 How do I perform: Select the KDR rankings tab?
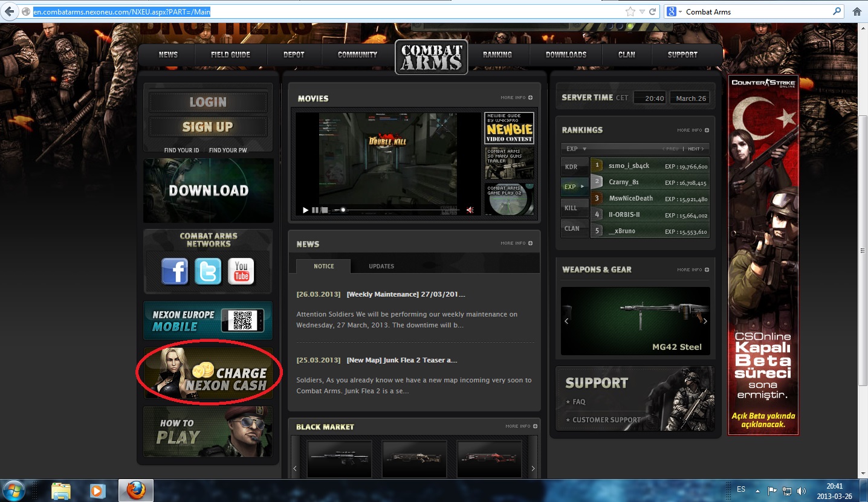click(x=574, y=167)
